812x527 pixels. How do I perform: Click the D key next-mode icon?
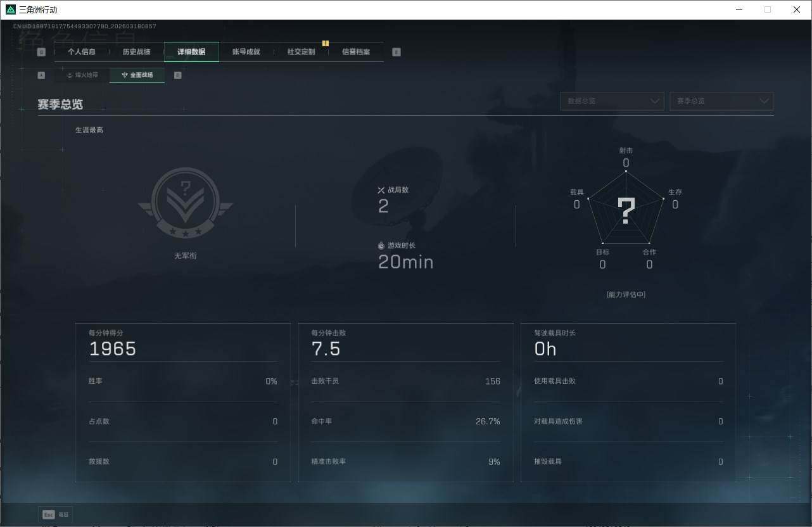(177, 75)
